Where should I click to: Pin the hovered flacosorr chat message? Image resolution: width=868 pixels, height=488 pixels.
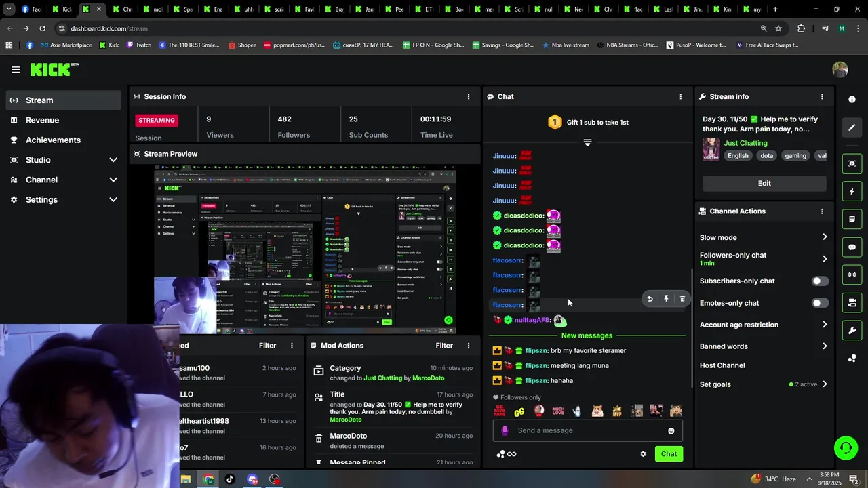pos(666,299)
